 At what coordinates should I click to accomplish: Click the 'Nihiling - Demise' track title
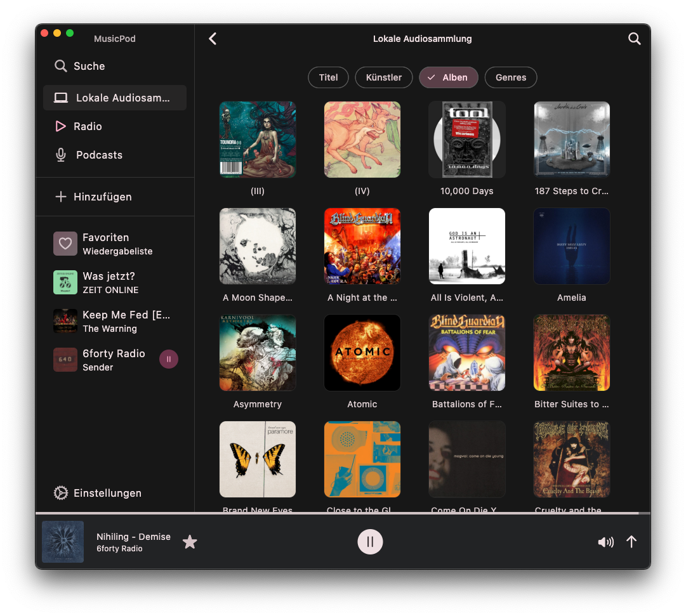tap(133, 537)
